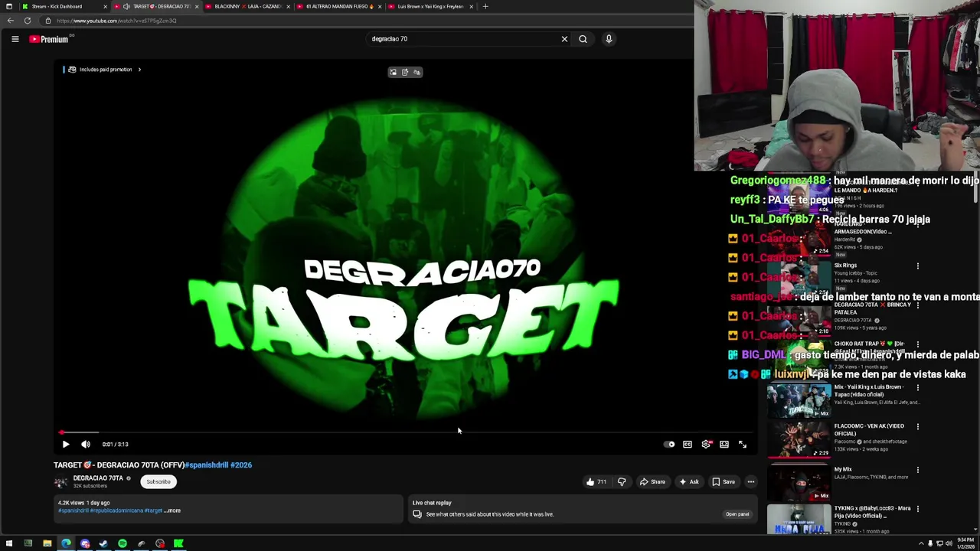Open more actions three-dot menu under video
Image resolution: width=980 pixels, height=551 pixels.
(x=751, y=481)
